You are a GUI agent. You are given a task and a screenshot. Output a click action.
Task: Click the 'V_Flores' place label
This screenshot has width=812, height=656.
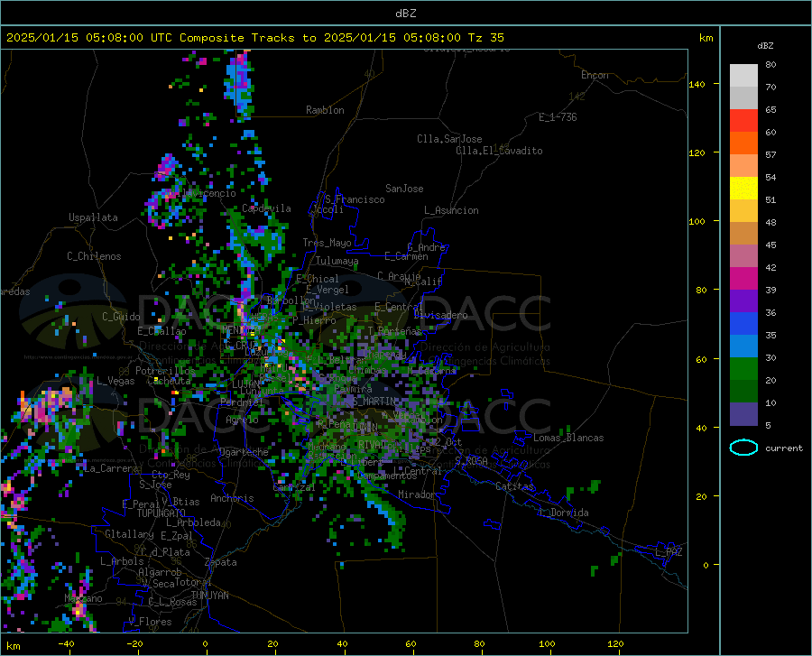150,622
